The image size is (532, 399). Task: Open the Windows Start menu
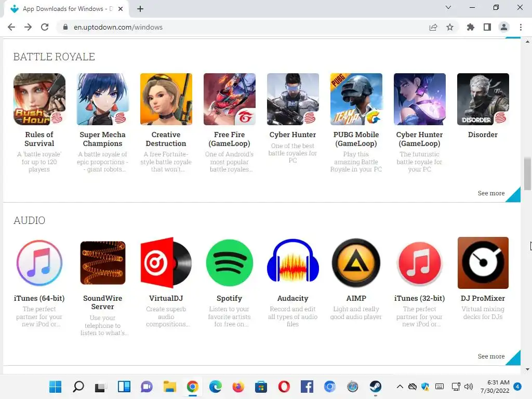55,387
